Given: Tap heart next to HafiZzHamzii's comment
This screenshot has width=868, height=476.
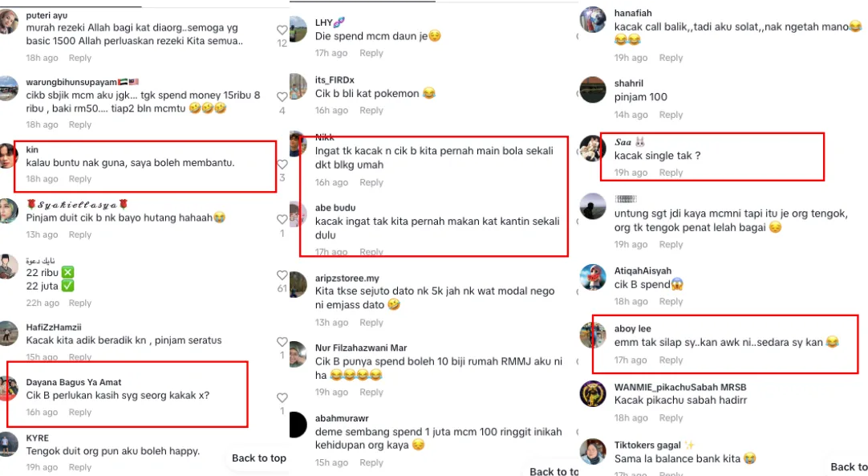Looking at the screenshot, I should 282,342.
